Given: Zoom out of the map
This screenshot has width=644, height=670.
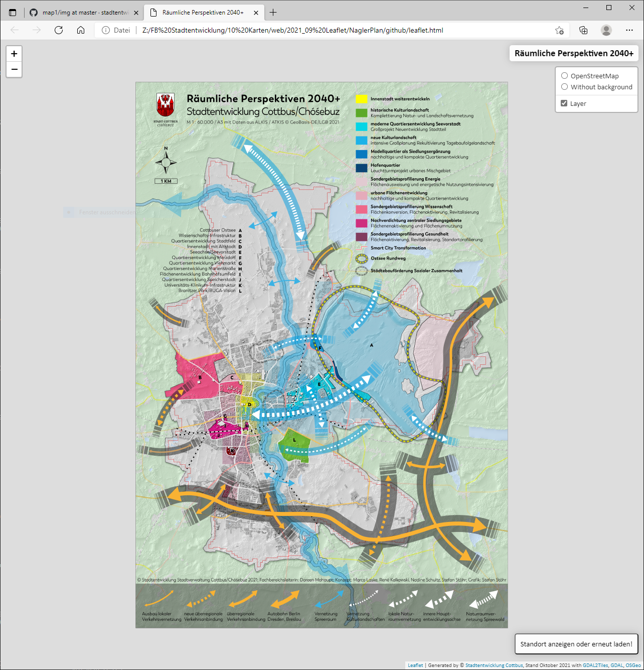Looking at the screenshot, I should pos(14,69).
